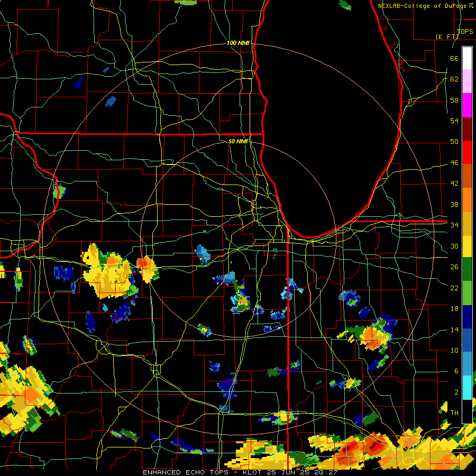Image resolution: width=476 pixels, height=476 pixels.
Task: Click the legend value '66'
Action: pyautogui.click(x=454, y=58)
